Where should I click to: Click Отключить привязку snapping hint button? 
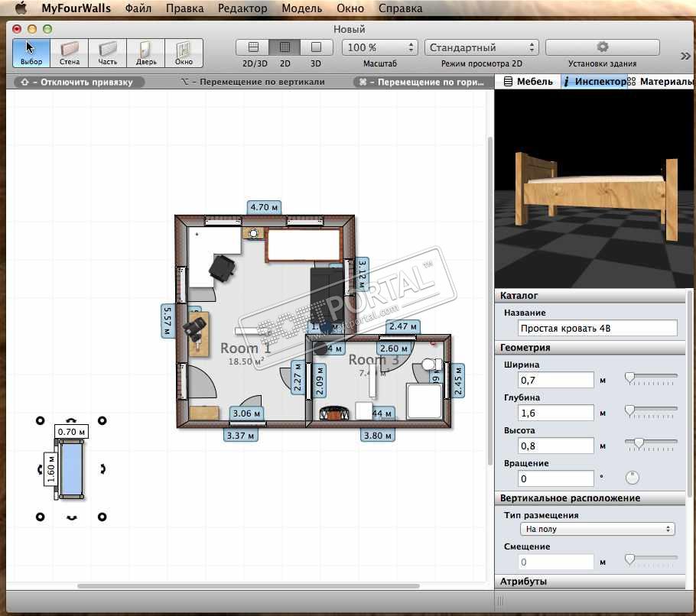click(78, 82)
